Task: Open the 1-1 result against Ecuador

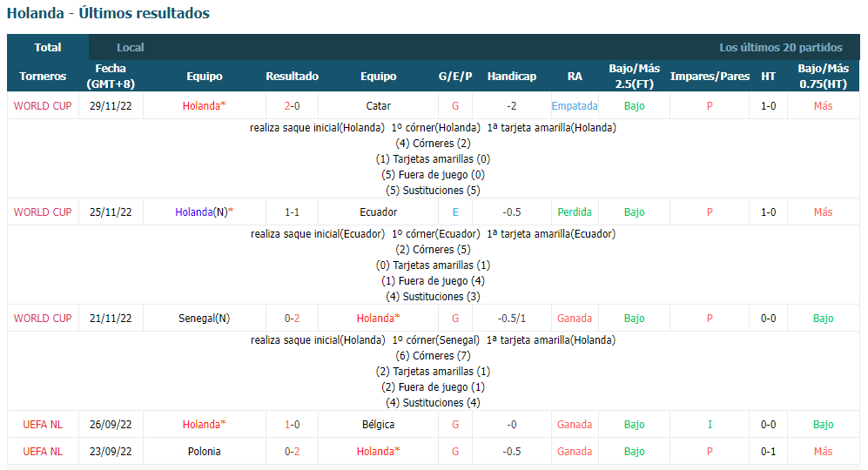Action: coord(292,212)
